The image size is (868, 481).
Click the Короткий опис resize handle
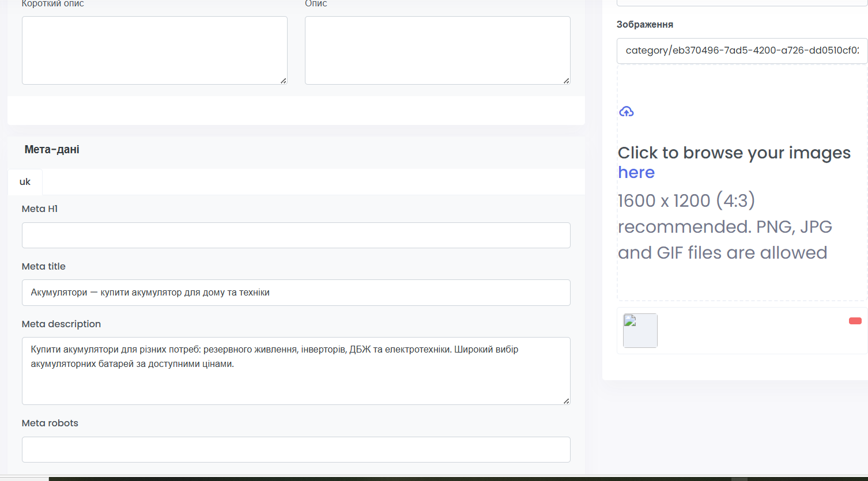click(283, 81)
